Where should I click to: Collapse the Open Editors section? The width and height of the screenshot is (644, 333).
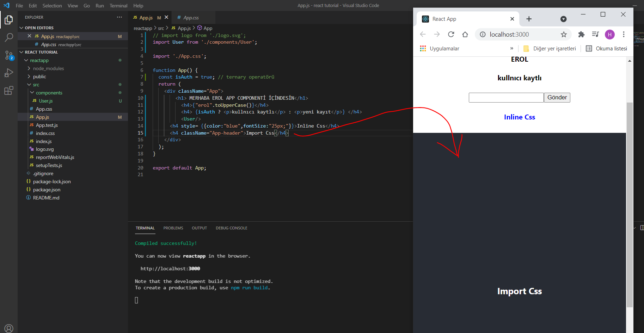pyautogui.click(x=39, y=28)
